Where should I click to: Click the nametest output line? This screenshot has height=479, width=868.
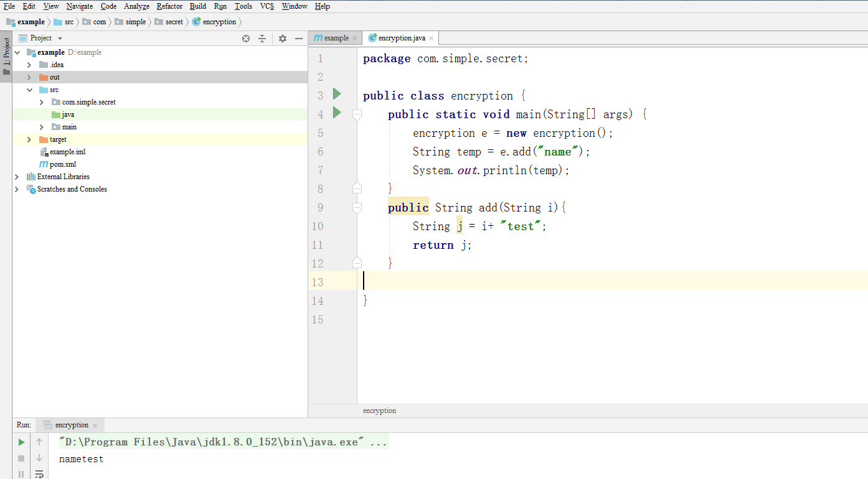[82, 460]
